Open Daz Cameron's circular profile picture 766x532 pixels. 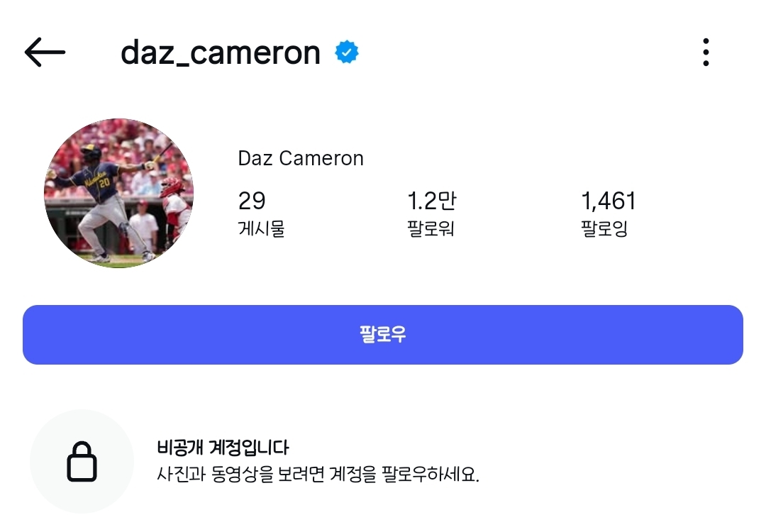[118, 193]
